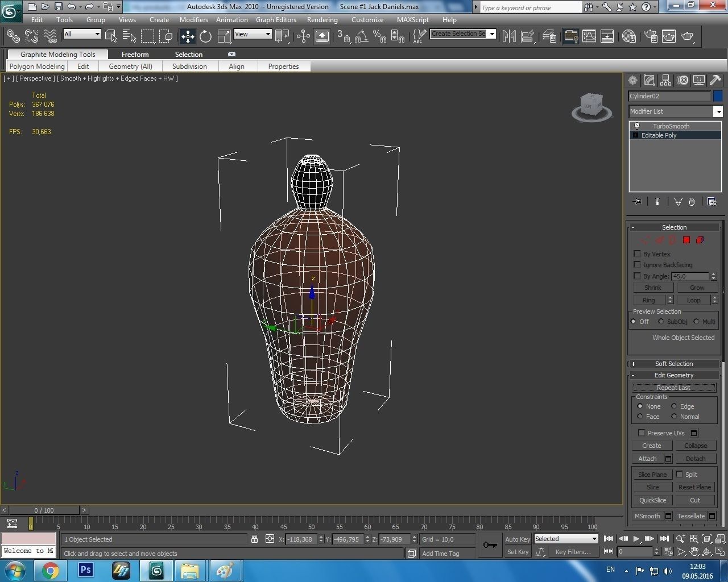
Task: Click Auto Key button
Action: click(x=517, y=539)
